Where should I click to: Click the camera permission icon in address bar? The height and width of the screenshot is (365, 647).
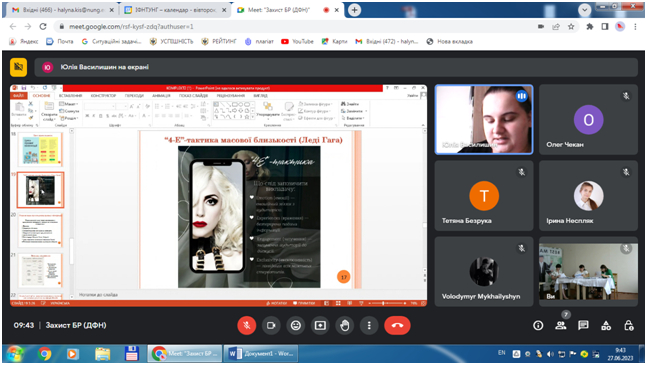click(541, 26)
